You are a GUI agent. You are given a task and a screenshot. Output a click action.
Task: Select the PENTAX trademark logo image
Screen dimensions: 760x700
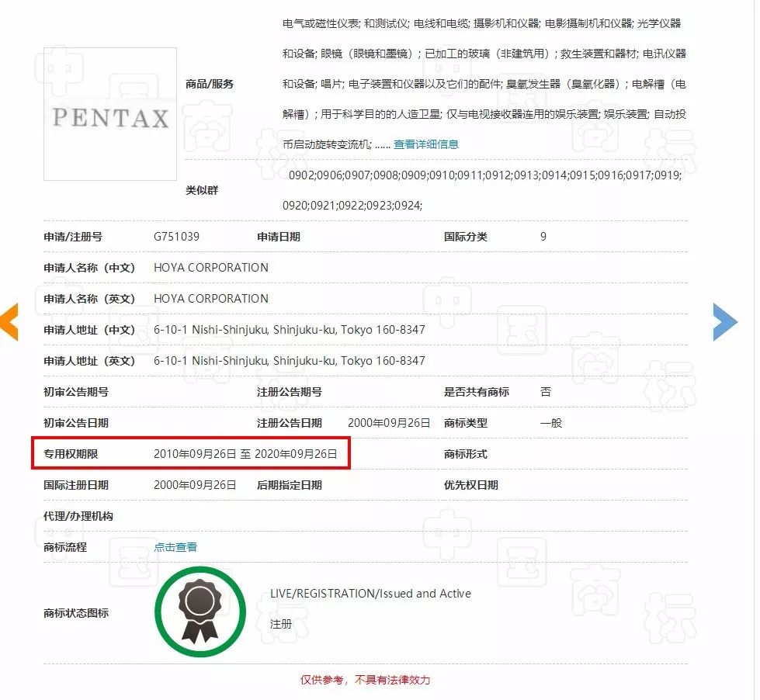click(109, 113)
